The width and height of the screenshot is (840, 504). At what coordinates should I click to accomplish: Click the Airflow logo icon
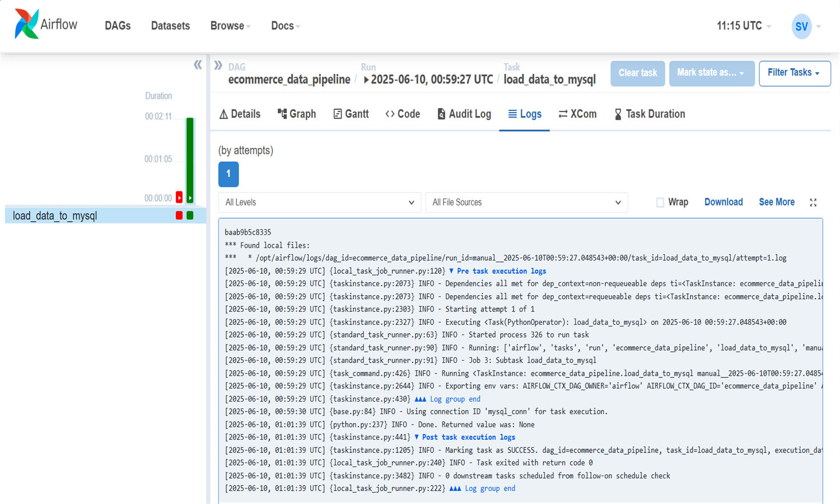26,24
